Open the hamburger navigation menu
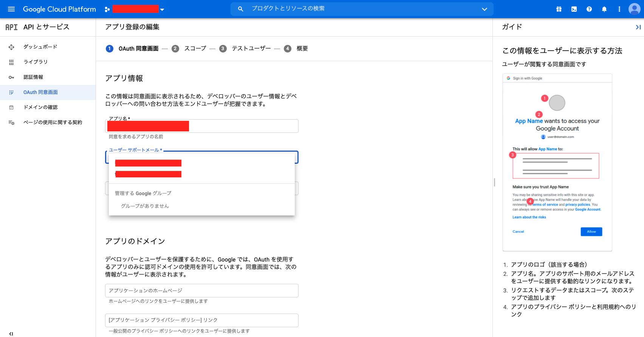The height and width of the screenshot is (337, 644). (11, 9)
